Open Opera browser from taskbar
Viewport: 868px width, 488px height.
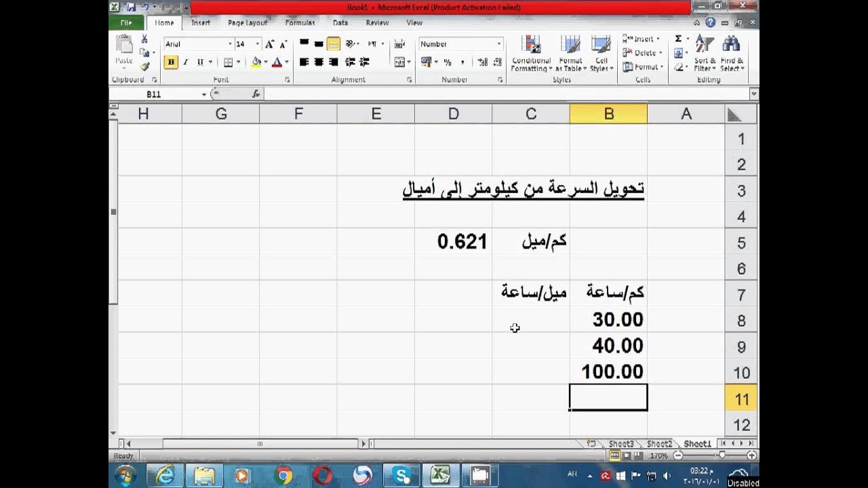323,476
